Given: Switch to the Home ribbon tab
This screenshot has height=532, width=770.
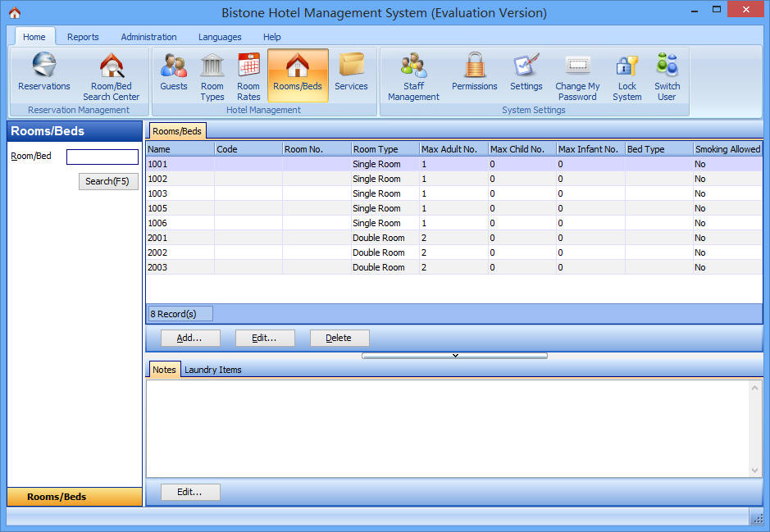Looking at the screenshot, I should coord(34,37).
